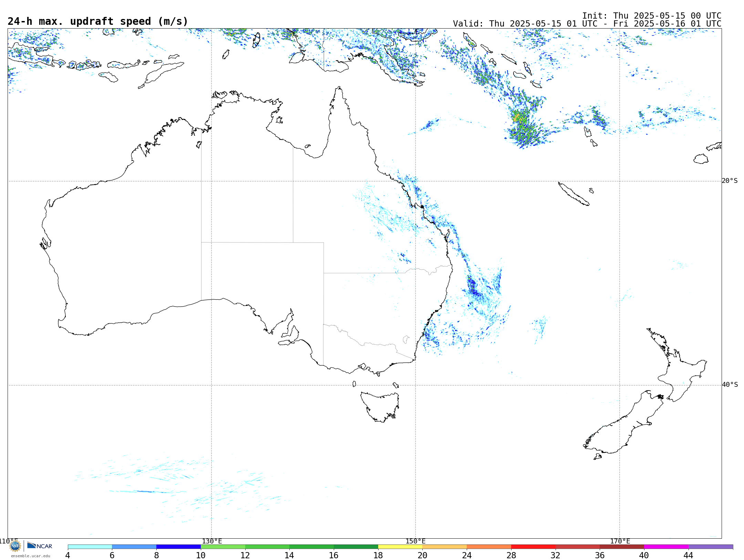Image resolution: width=744 pixels, height=560 pixels.
Task: Click the colorbar tick label 44
Action: click(x=688, y=556)
